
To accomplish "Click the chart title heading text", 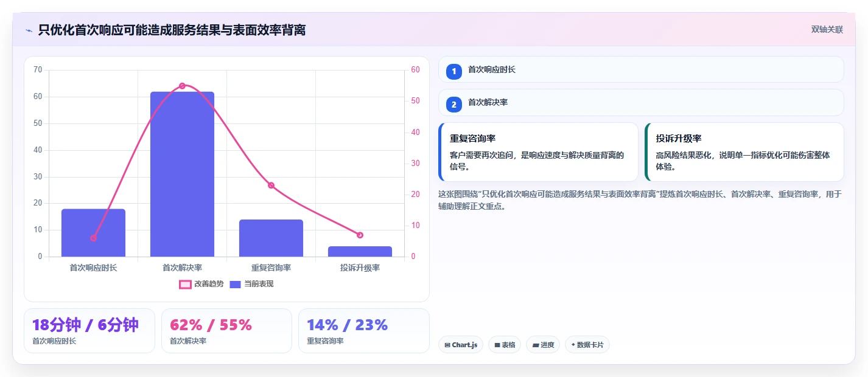I will pos(172,30).
